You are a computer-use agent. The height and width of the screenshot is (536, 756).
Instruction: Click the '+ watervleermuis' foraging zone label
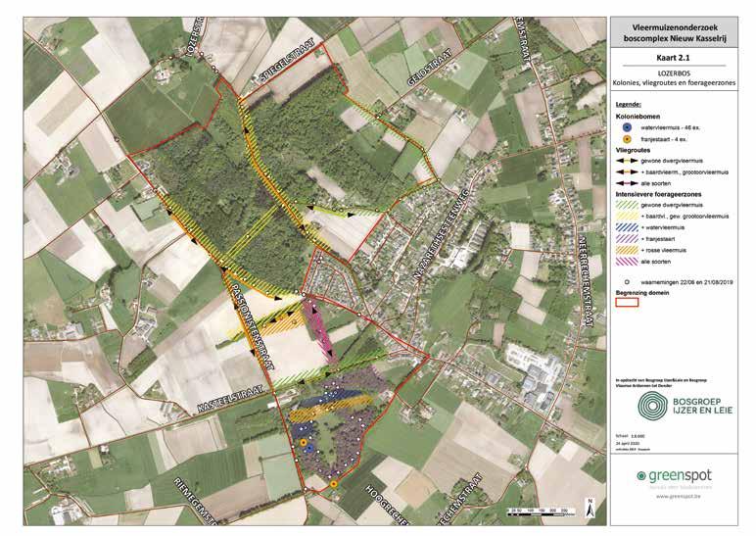pos(662,227)
